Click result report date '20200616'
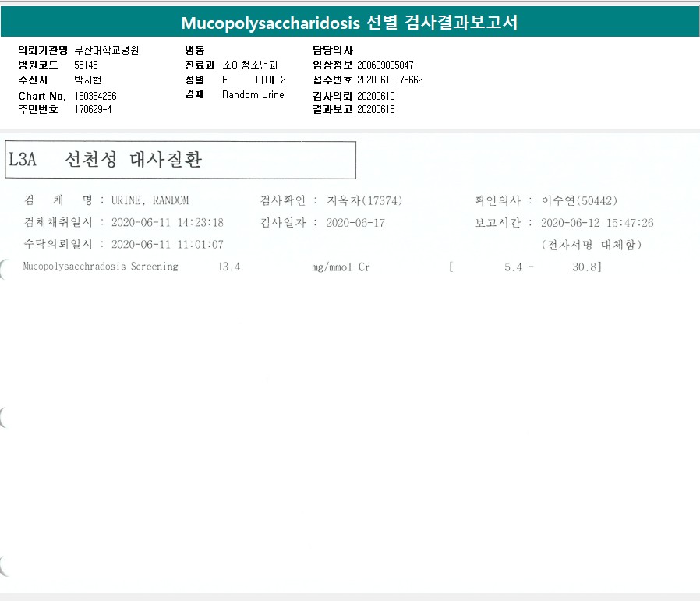 (376, 109)
